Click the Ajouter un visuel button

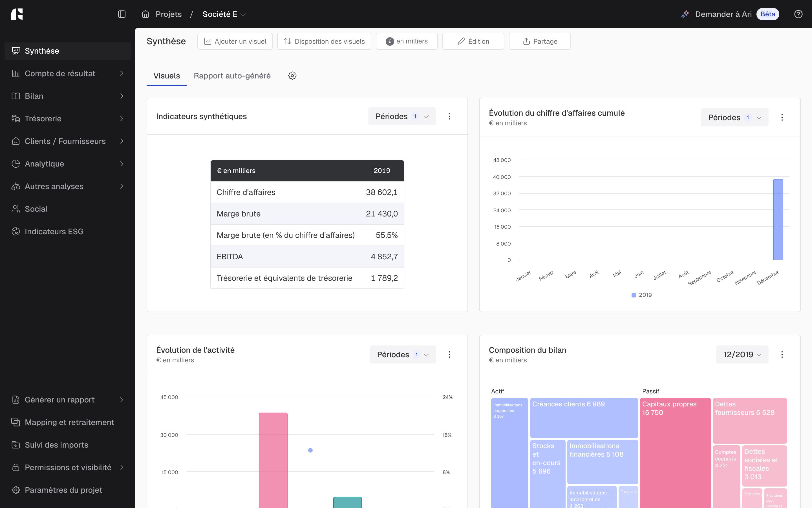pyautogui.click(x=235, y=41)
